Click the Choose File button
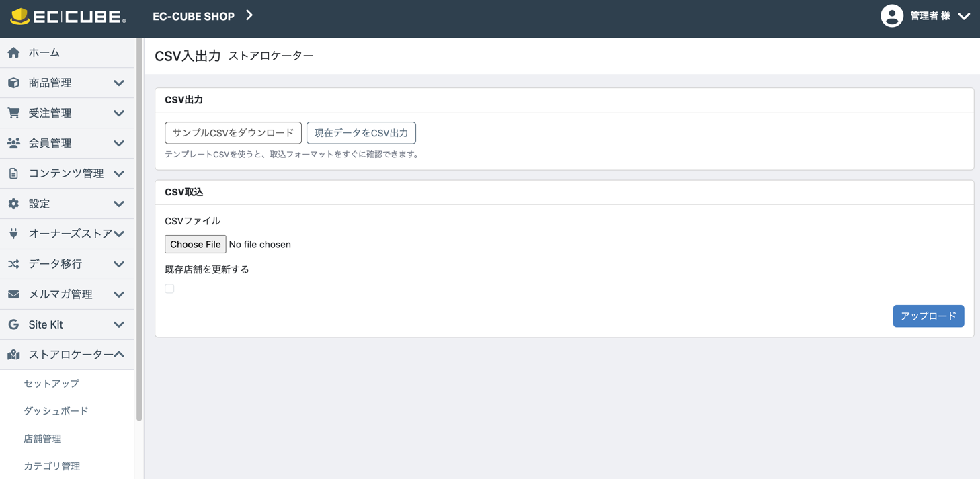This screenshot has height=479, width=980. coord(196,244)
